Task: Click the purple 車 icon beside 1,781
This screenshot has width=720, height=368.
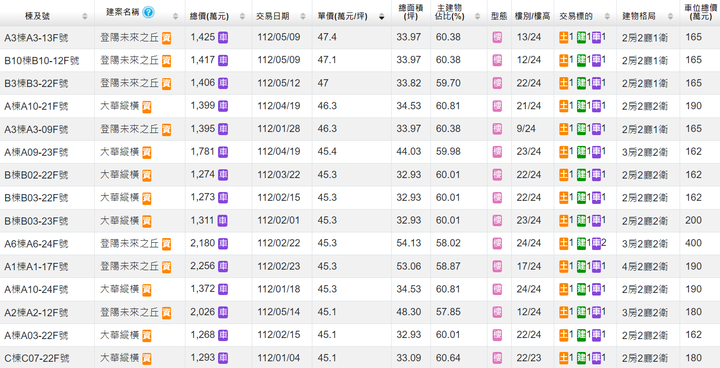Action: [x=223, y=152]
